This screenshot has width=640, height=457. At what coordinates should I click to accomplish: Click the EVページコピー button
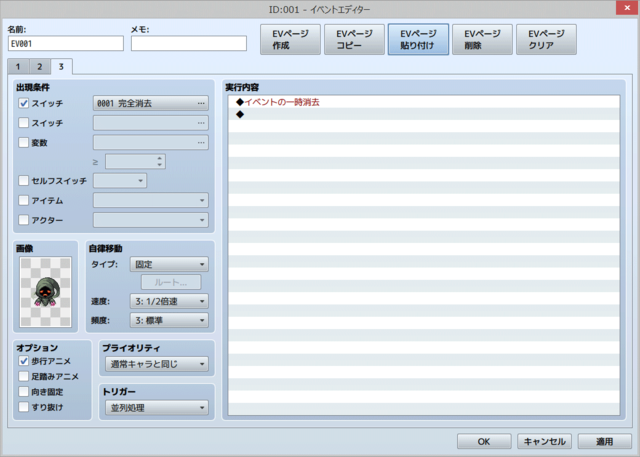354,40
